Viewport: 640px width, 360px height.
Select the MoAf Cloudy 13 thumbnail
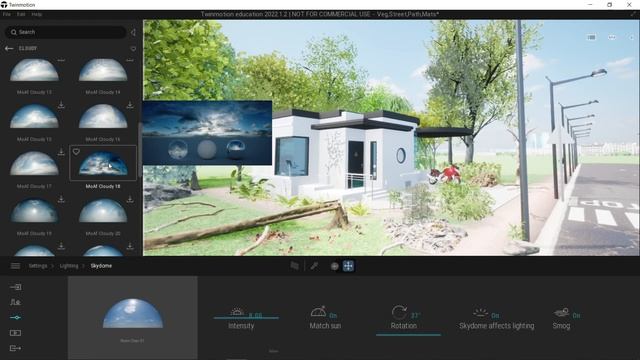click(x=34, y=70)
